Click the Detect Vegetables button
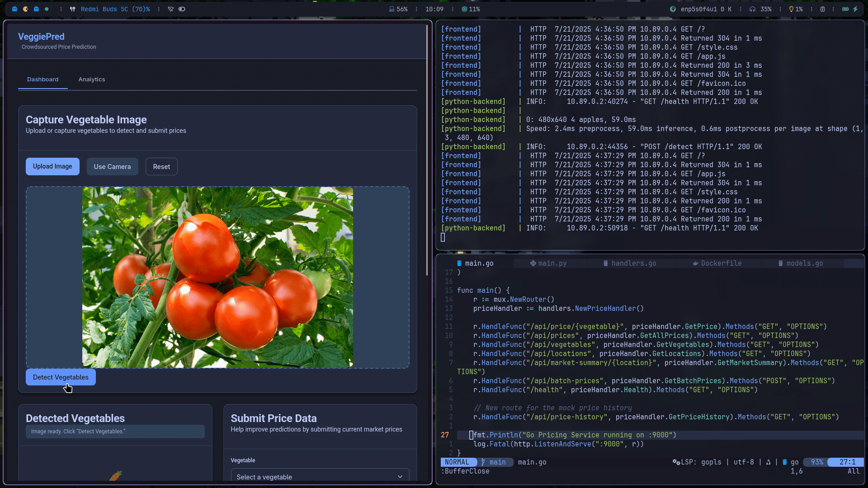868x488 pixels. pyautogui.click(x=61, y=377)
